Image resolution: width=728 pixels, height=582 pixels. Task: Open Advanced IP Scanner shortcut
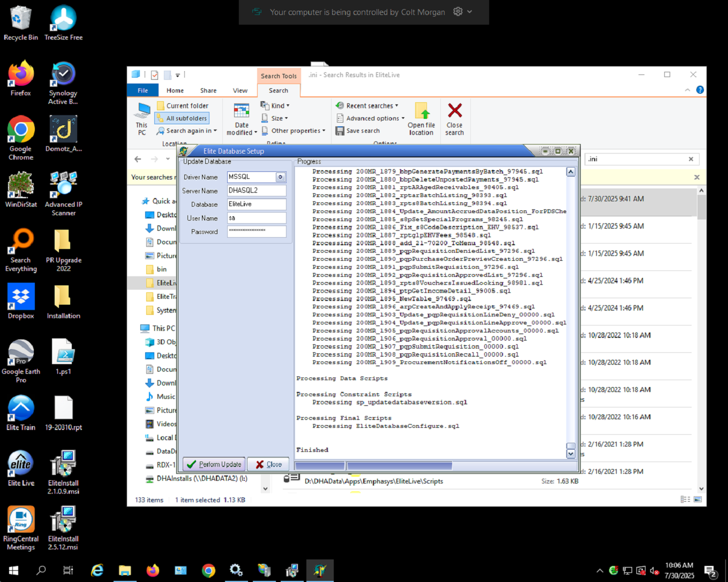(x=63, y=194)
